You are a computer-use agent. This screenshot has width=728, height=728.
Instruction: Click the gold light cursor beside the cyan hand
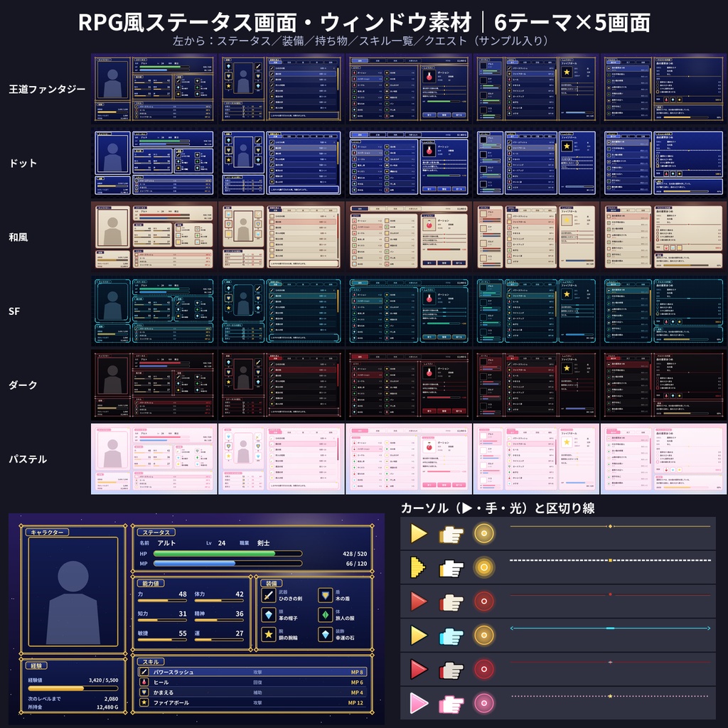[x=483, y=635]
